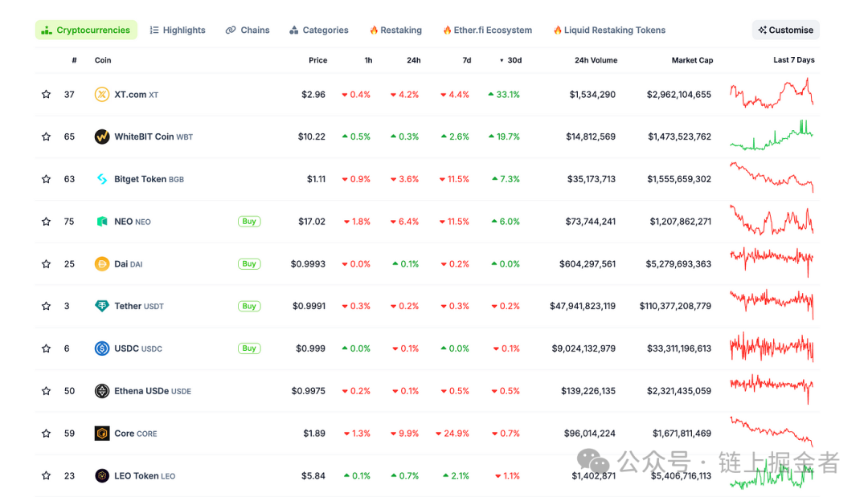
Task: Sort by the Price column header
Action: pos(317,60)
